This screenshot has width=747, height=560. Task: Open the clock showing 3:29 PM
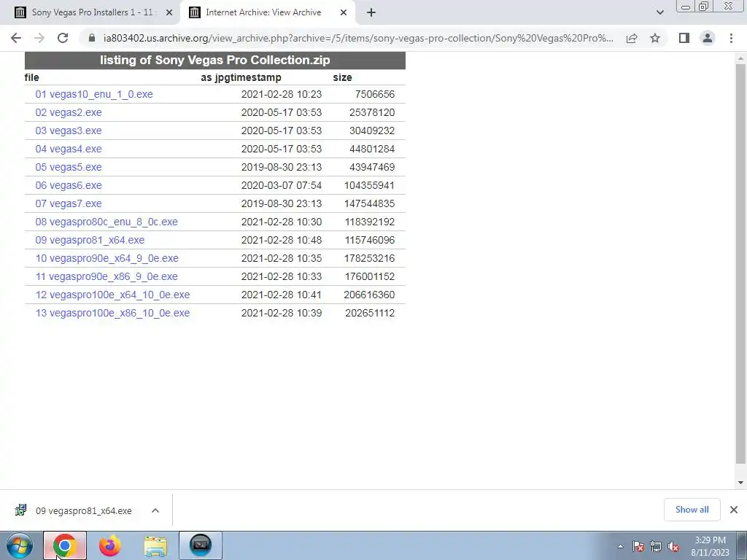pyautogui.click(x=710, y=546)
